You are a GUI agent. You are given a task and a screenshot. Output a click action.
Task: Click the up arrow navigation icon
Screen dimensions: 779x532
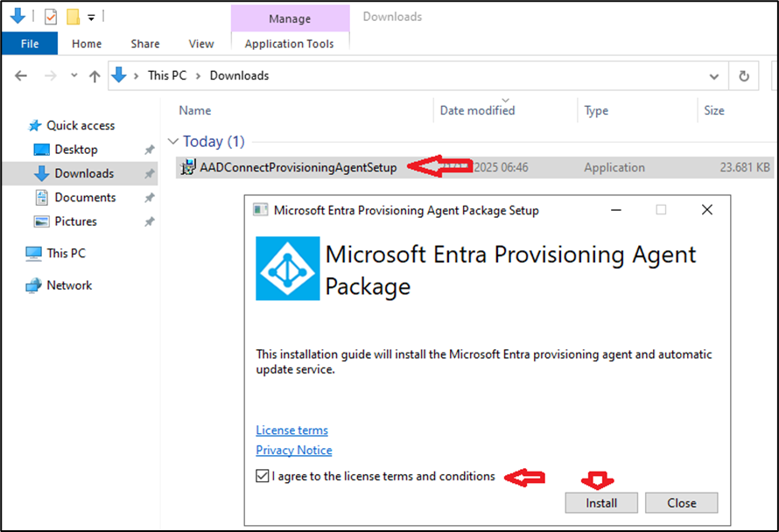click(x=94, y=76)
